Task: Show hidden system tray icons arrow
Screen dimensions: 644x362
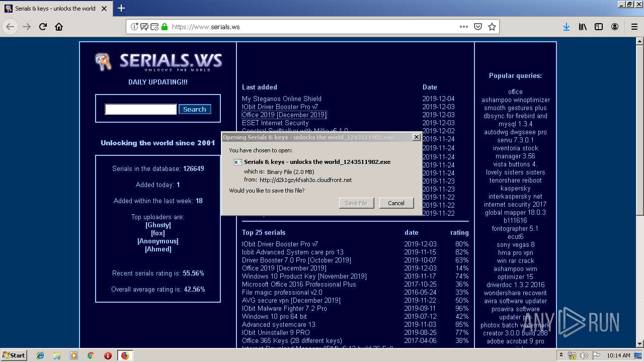Action: click(561, 355)
